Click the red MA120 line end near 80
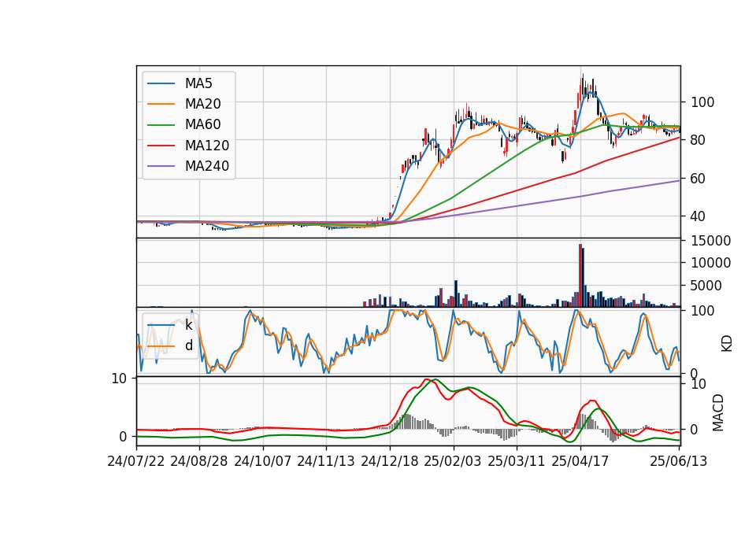This screenshot has width=756, height=543. pos(679,138)
